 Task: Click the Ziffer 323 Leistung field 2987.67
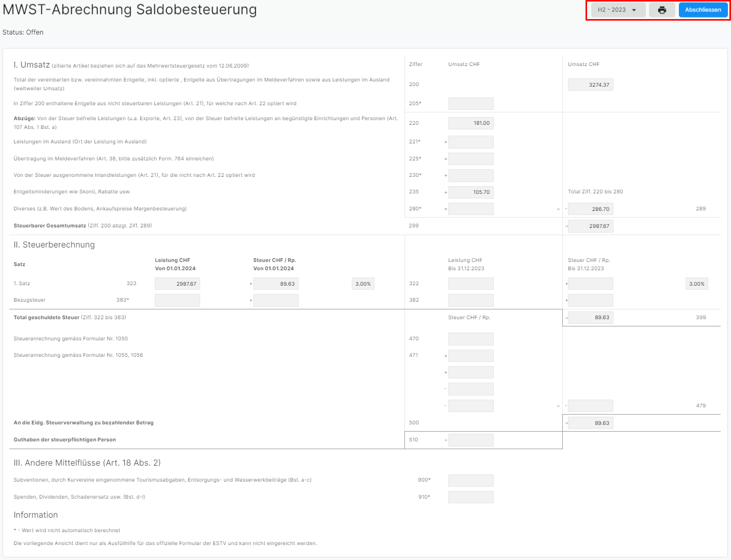click(177, 284)
